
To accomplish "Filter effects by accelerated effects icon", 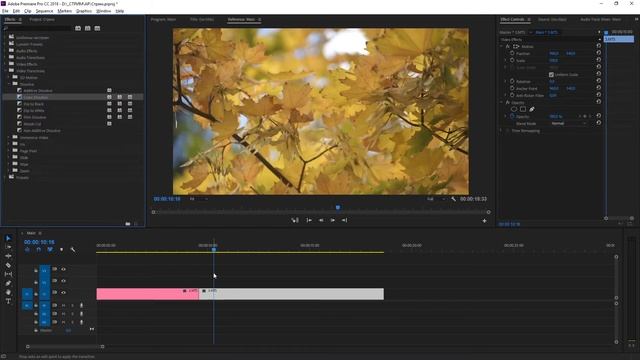I will click(x=78, y=28).
